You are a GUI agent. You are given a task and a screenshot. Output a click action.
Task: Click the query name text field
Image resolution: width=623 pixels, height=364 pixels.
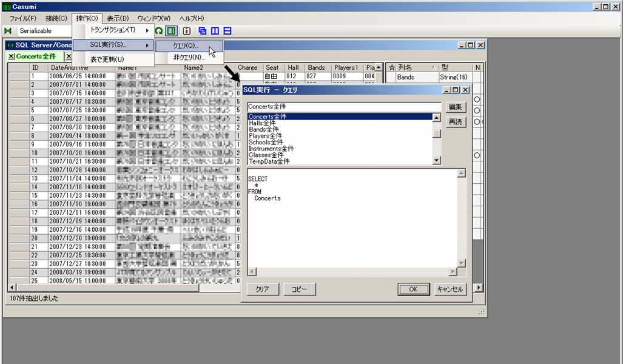tap(343, 107)
